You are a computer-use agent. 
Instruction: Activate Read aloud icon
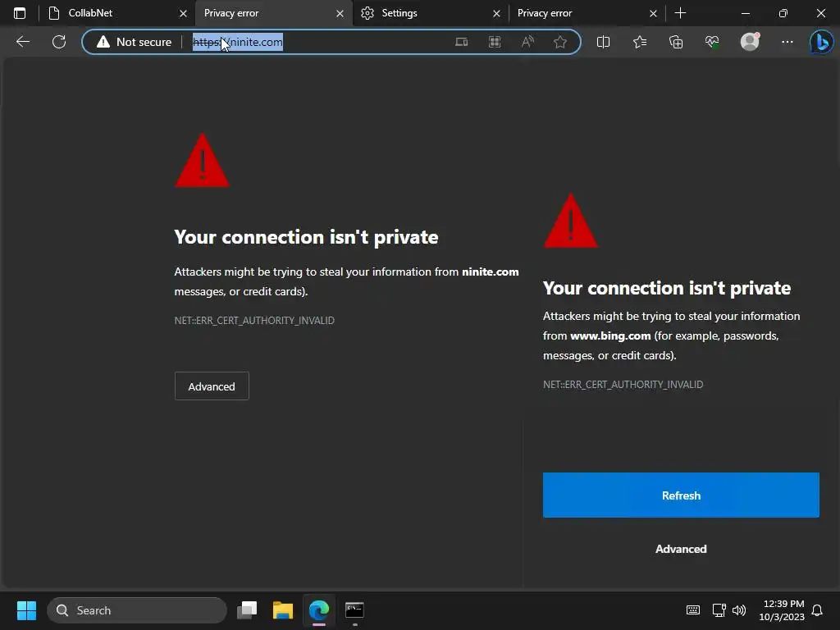pyautogui.click(x=527, y=42)
